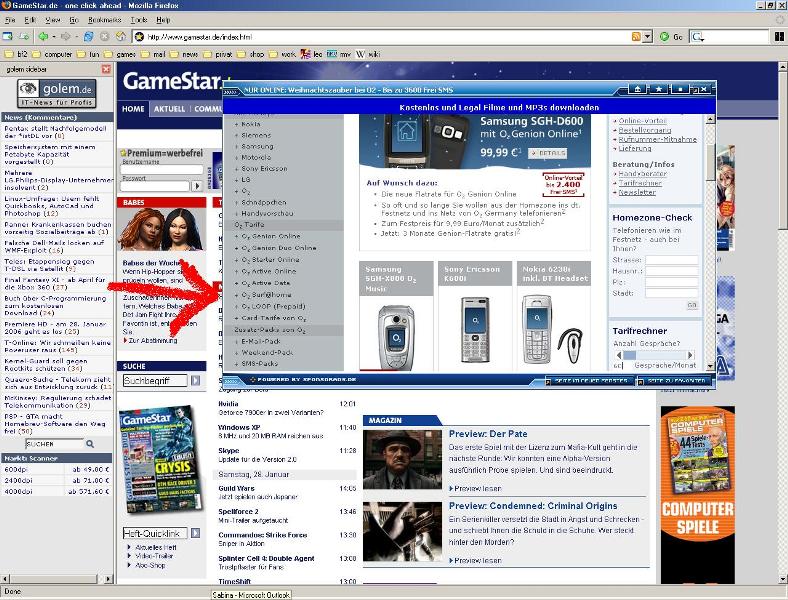Click the Newsletter link in O2 popup
Image resolution: width=788 pixels, height=600 pixels.
[x=637, y=192]
